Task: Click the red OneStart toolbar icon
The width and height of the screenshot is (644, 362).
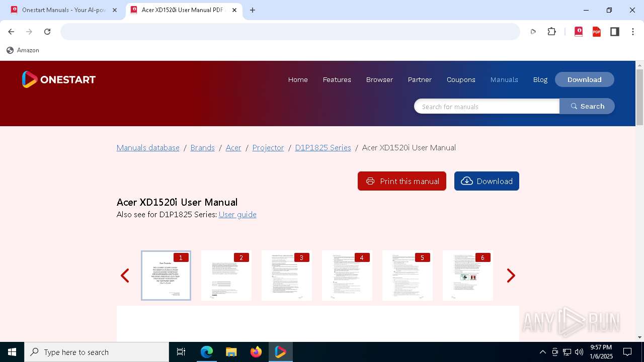Action: tap(579, 32)
